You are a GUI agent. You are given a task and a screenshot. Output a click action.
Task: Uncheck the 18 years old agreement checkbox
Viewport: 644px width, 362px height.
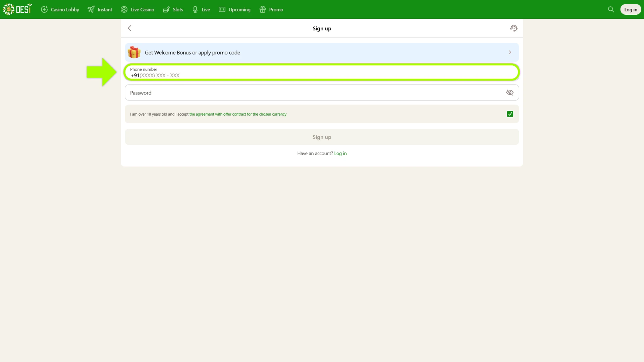point(510,114)
